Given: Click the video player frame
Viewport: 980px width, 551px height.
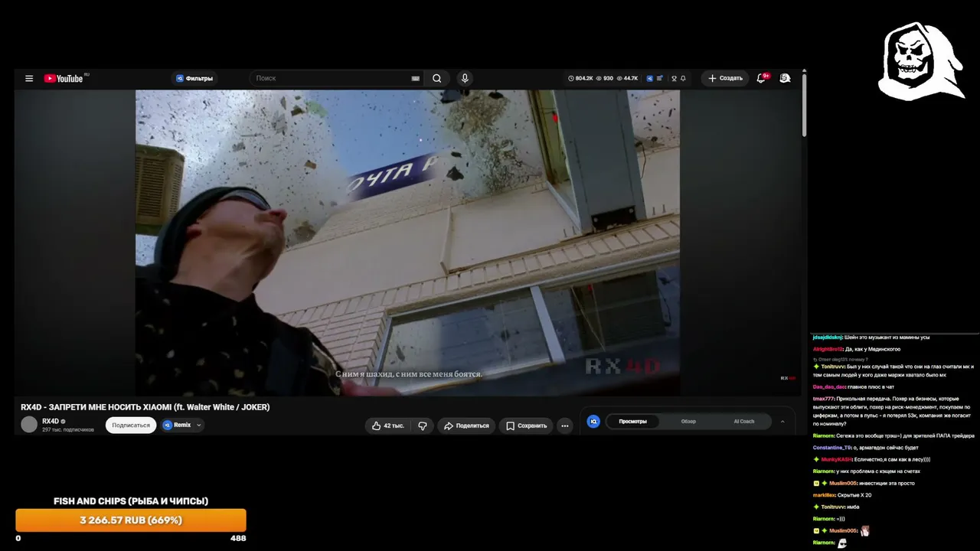Looking at the screenshot, I should [407, 243].
